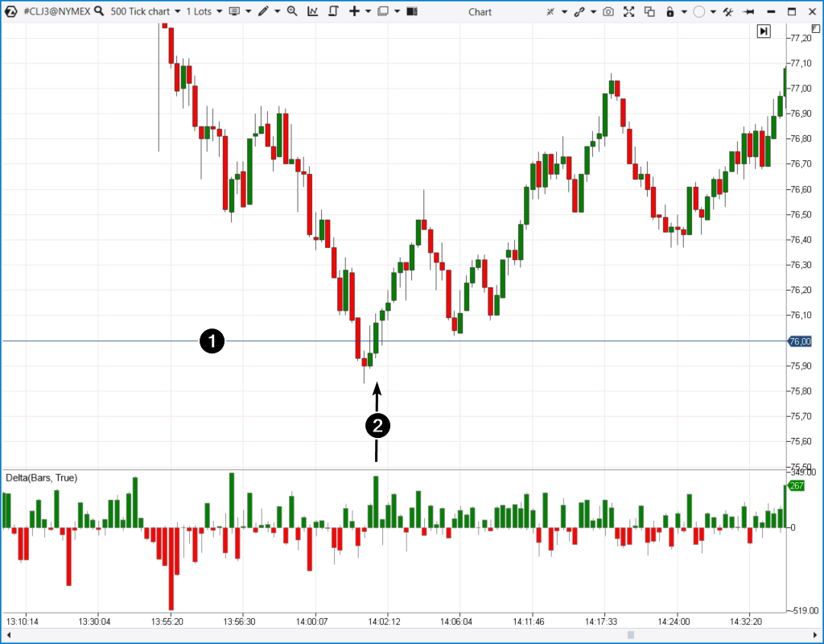The height and width of the screenshot is (644, 824).
Task: Pin the chart window
Action: pyautogui.click(x=750, y=11)
